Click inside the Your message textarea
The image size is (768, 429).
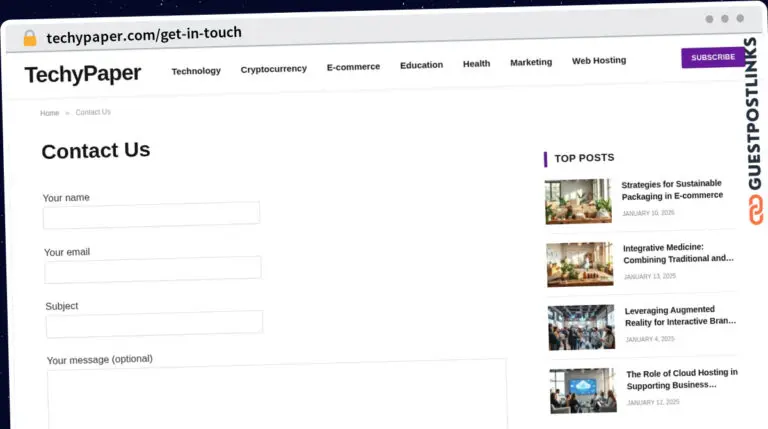coord(277,395)
